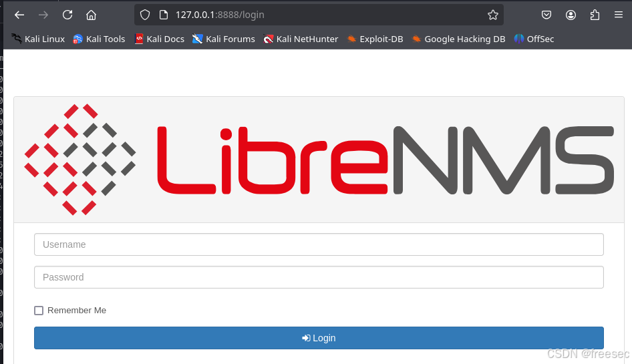
Task: Focus the Password input field
Action: pyautogui.click(x=319, y=277)
